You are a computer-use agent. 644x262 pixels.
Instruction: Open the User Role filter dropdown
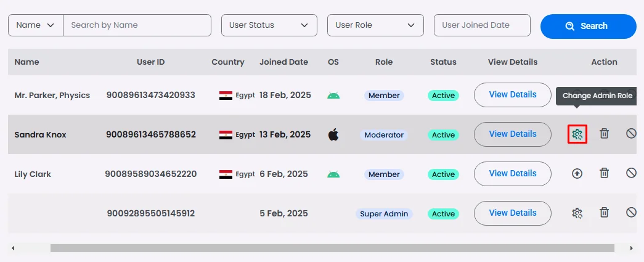tap(375, 25)
